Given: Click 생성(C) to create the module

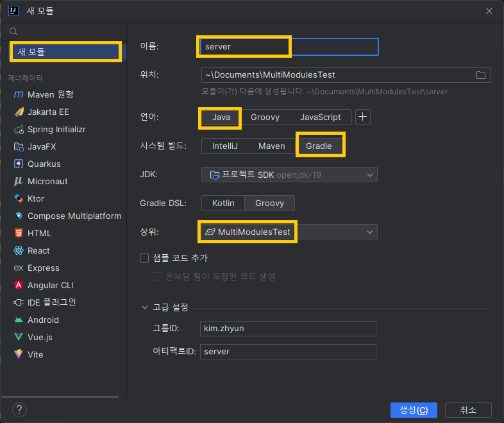Looking at the screenshot, I should (x=414, y=410).
